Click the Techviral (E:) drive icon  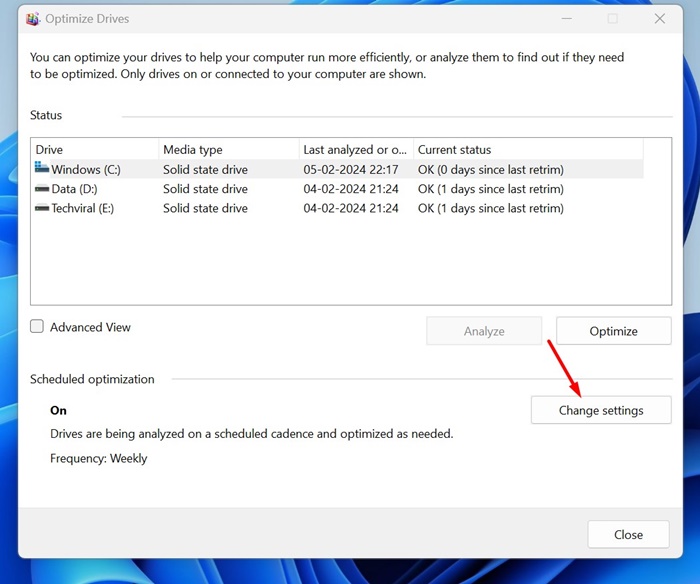pos(42,208)
